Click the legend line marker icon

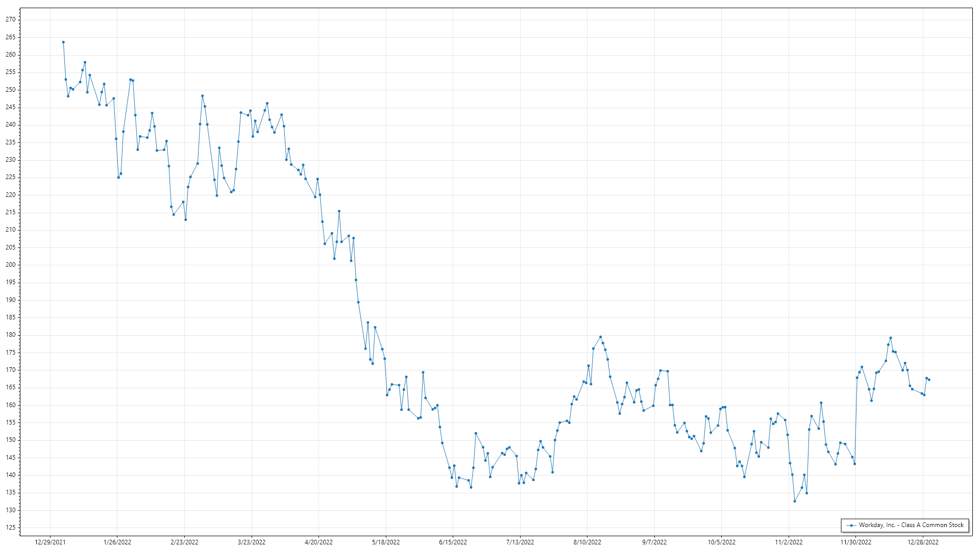pyautogui.click(x=851, y=525)
